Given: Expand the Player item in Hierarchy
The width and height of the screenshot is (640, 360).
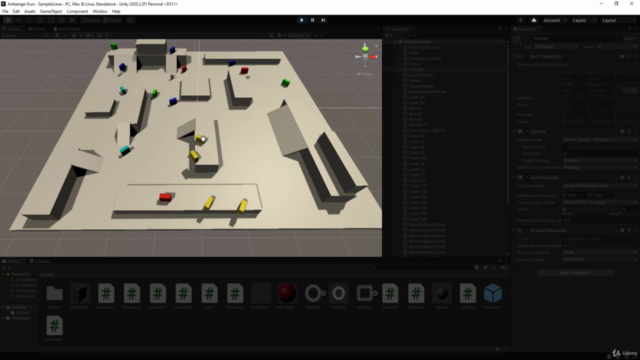Looking at the screenshot, I should pos(400,64).
